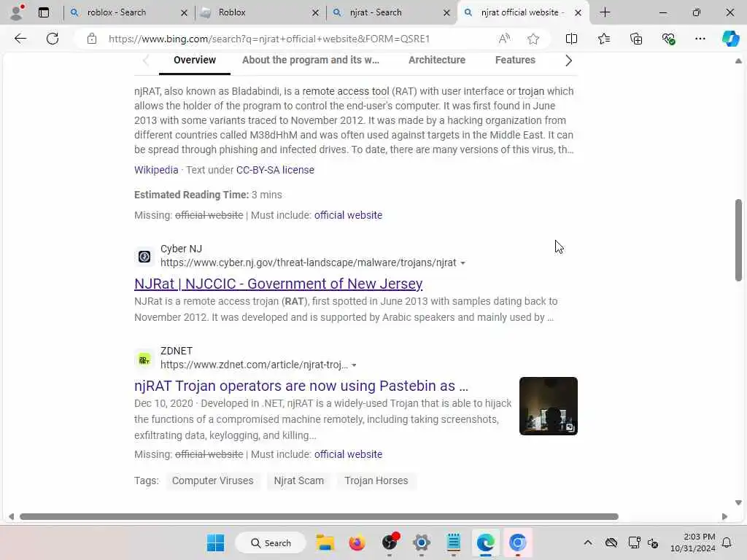Close the Roblox tab

click(315, 13)
